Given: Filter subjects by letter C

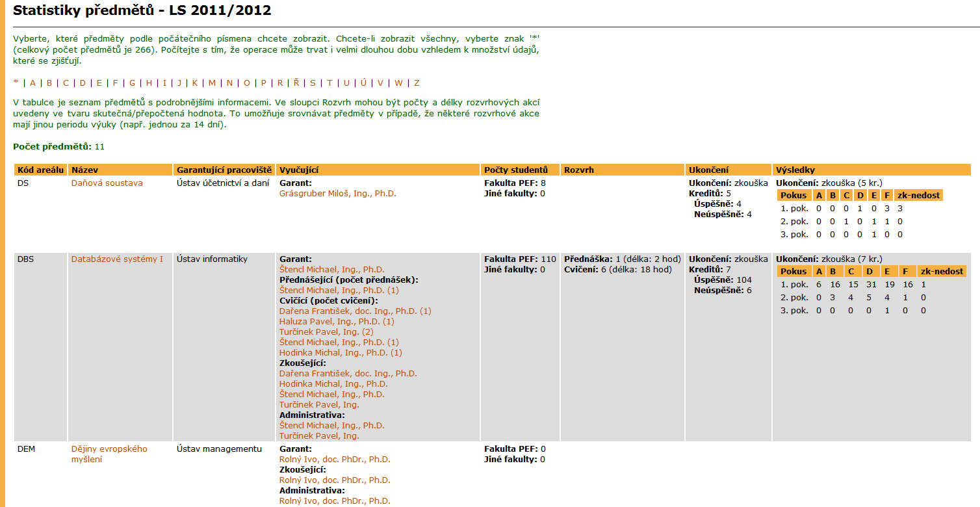Looking at the screenshot, I should [66, 83].
